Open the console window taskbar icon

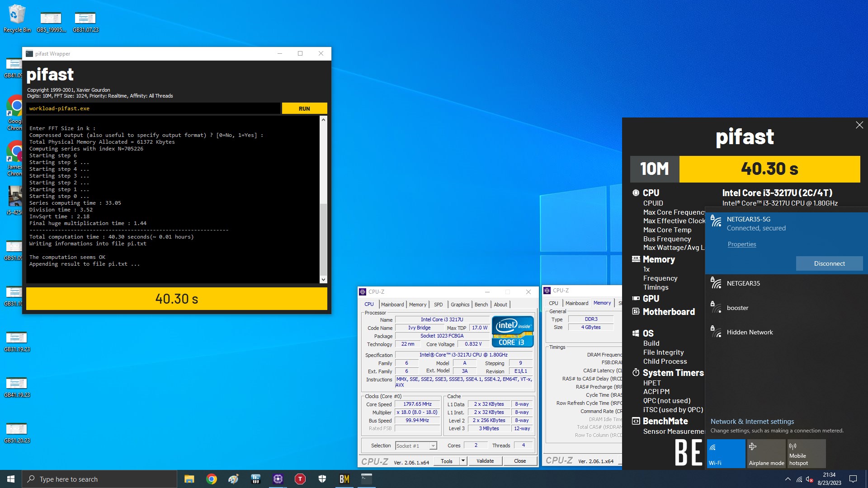pos(366,479)
